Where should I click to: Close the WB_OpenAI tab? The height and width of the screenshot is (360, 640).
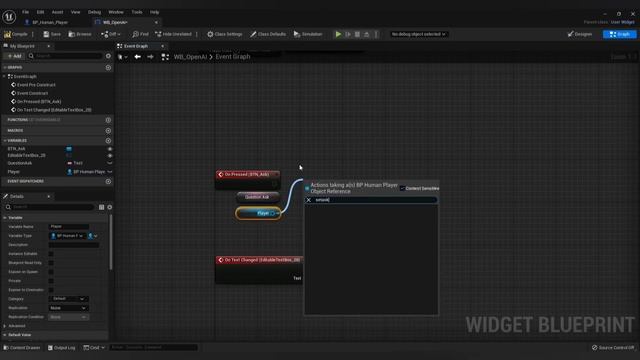point(156,22)
